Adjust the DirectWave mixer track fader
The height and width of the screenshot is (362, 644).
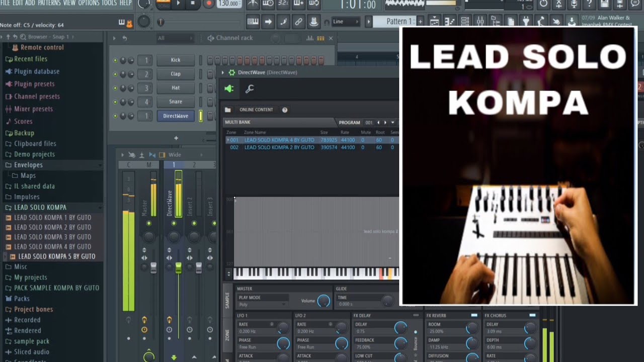pos(178,267)
